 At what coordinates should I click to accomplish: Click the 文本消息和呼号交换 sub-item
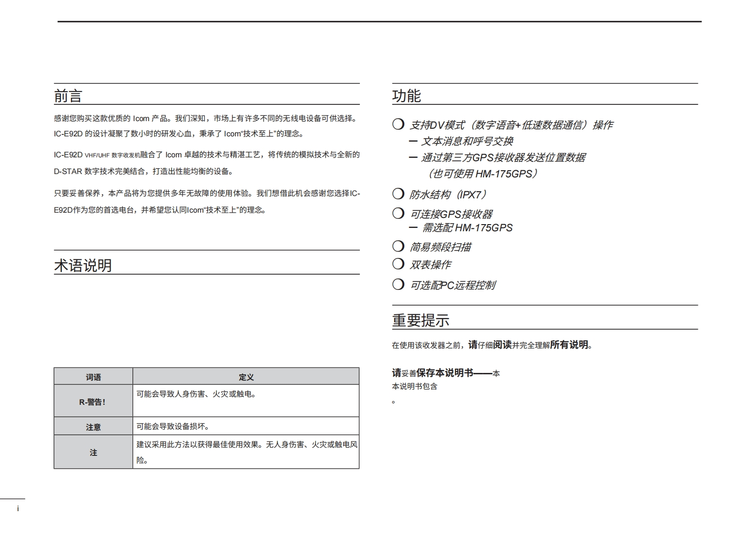tap(467, 141)
